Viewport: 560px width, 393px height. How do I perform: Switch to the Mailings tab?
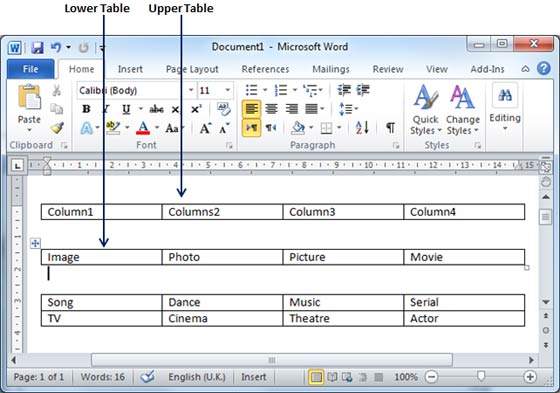tap(331, 69)
